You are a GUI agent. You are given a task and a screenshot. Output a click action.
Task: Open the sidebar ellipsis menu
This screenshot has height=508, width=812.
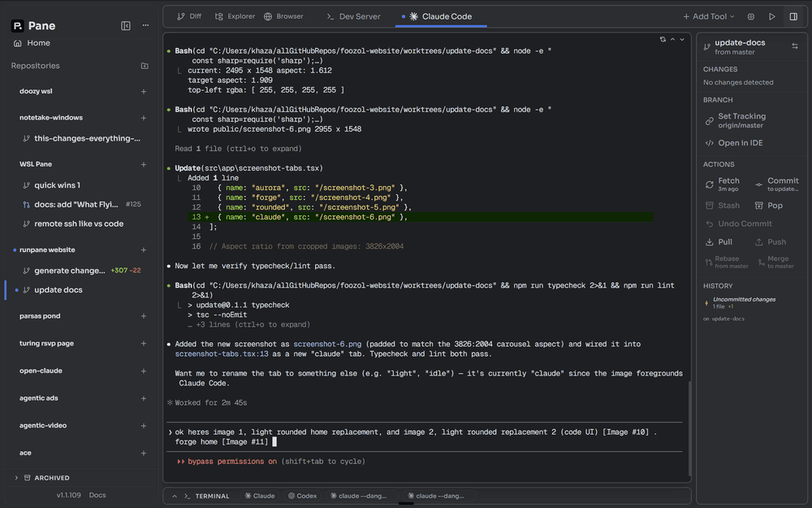tap(145, 25)
